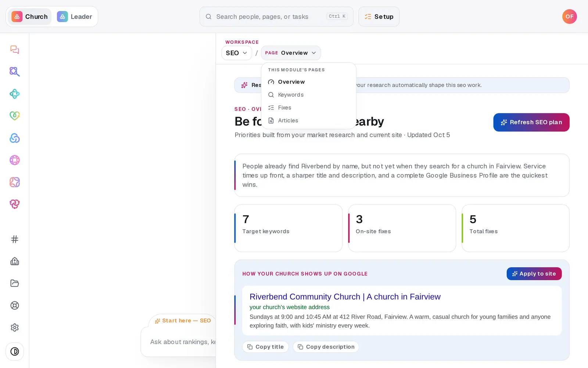Image resolution: width=588 pixels, height=368 pixels.
Task: Open the settings gear icon
Action: pyautogui.click(x=15, y=328)
